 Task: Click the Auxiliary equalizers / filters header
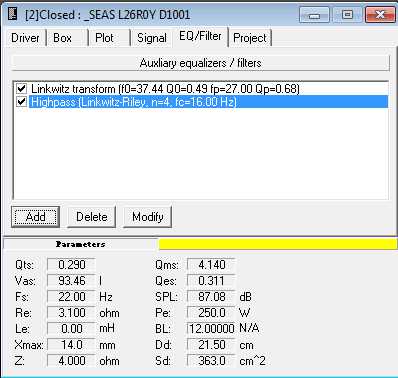click(x=200, y=63)
